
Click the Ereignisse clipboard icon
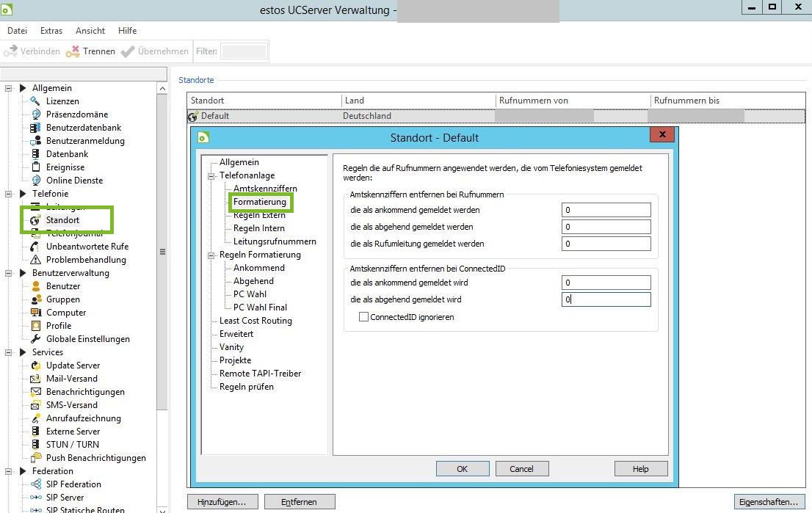tap(36, 167)
